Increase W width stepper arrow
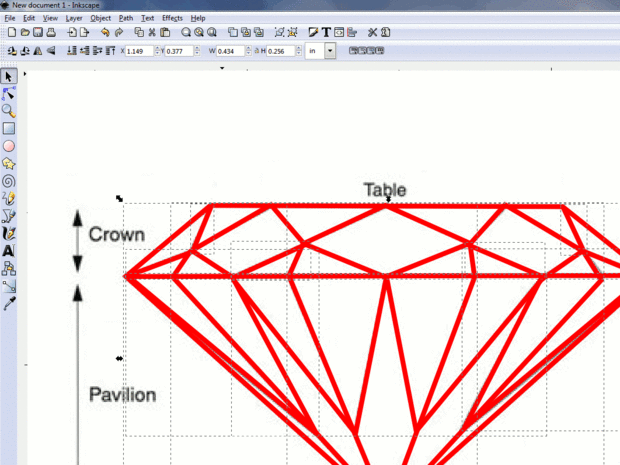 coord(248,48)
